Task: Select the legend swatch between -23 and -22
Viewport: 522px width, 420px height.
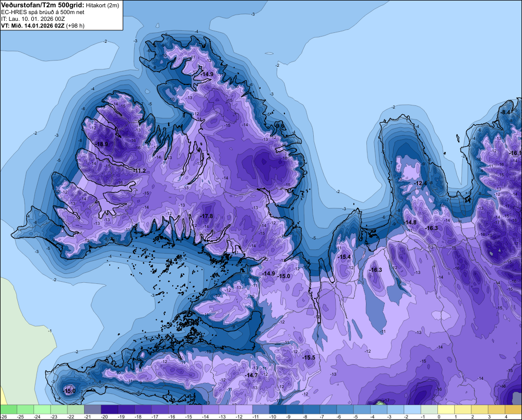Action: pos(59,410)
